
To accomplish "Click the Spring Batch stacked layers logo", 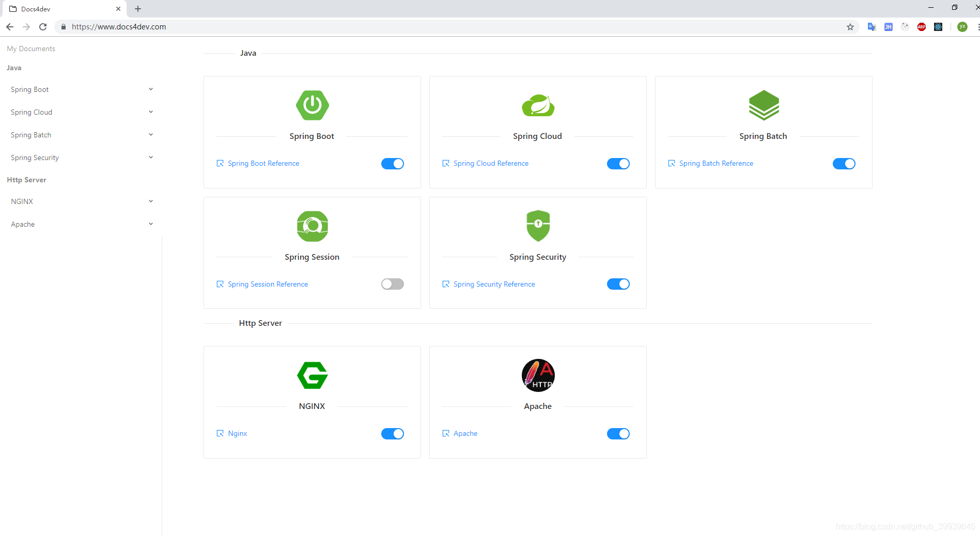I will (764, 105).
